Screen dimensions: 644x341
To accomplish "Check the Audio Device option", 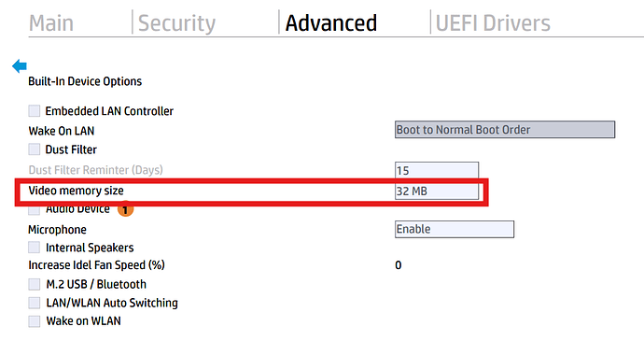I will pyautogui.click(x=35, y=210).
